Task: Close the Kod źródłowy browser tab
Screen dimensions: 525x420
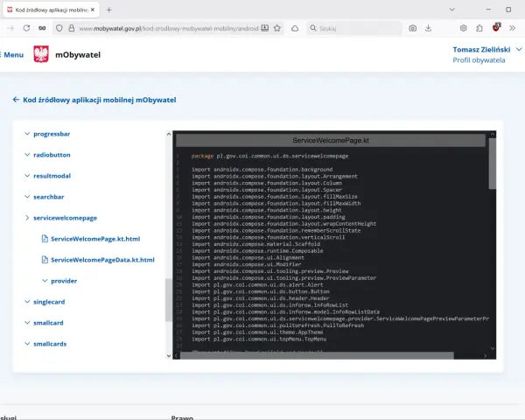Action: [93, 10]
